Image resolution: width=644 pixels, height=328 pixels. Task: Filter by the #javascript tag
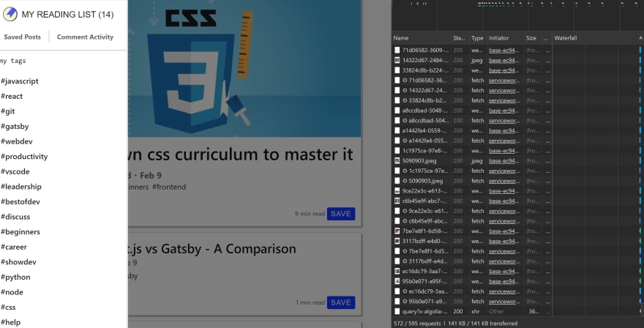20,81
